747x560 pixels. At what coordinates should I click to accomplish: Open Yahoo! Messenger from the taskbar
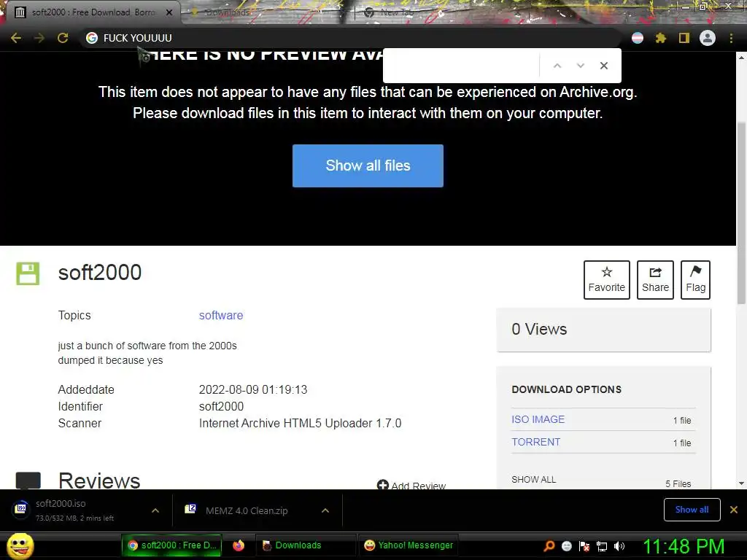click(x=409, y=545)
